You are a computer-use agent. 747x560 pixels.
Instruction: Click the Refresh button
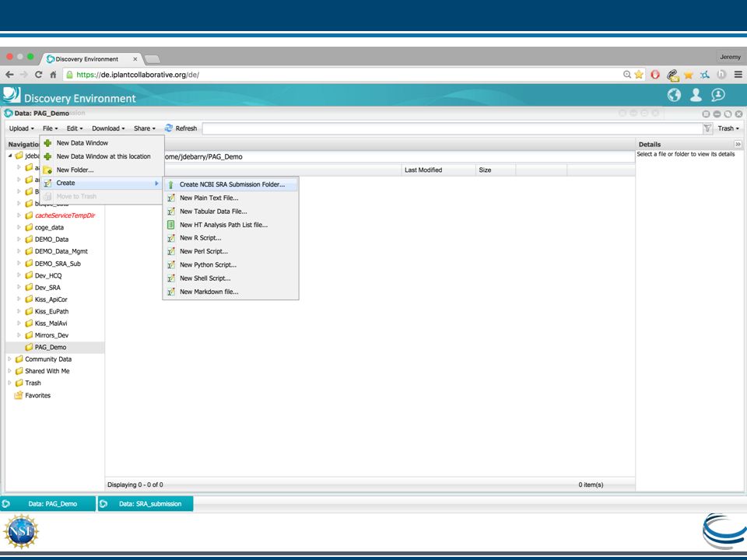pyautogui.click(x=181, y=128)
